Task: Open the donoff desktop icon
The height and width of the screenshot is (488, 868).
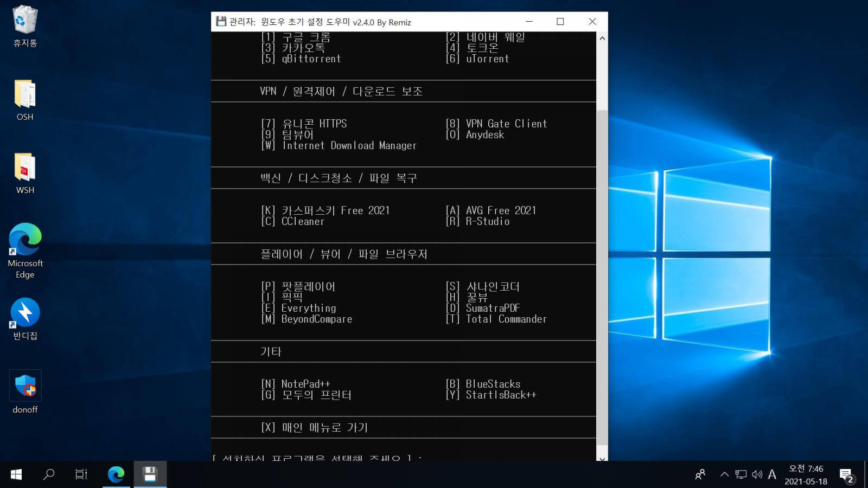Action: pyautogui.click(x=25, y=392)
